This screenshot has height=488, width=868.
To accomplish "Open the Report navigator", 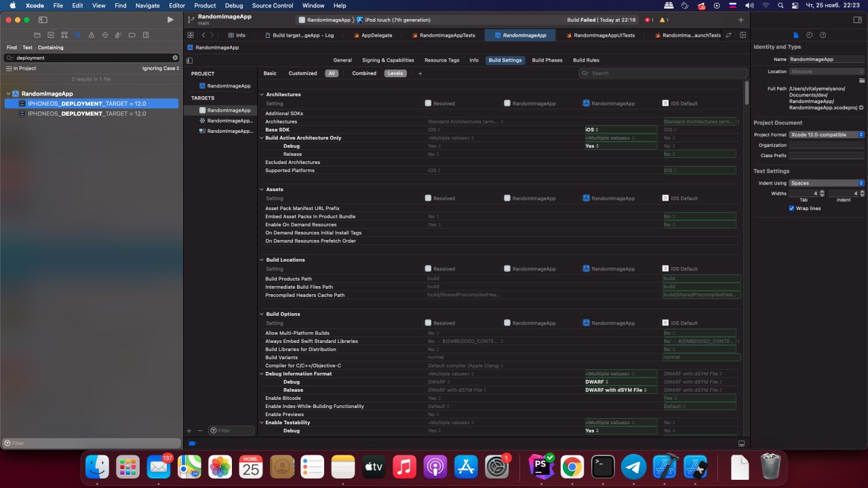I will [146, 35].
